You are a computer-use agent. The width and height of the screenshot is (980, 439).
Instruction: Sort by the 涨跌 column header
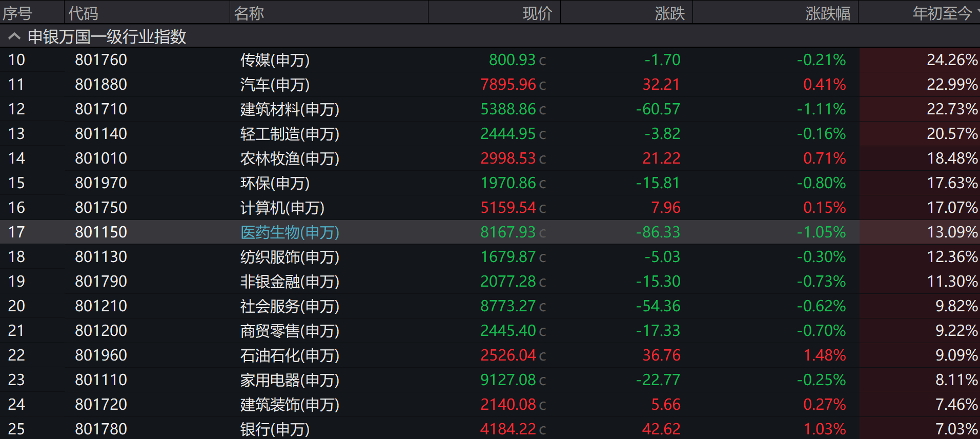(x=670, y=13)
